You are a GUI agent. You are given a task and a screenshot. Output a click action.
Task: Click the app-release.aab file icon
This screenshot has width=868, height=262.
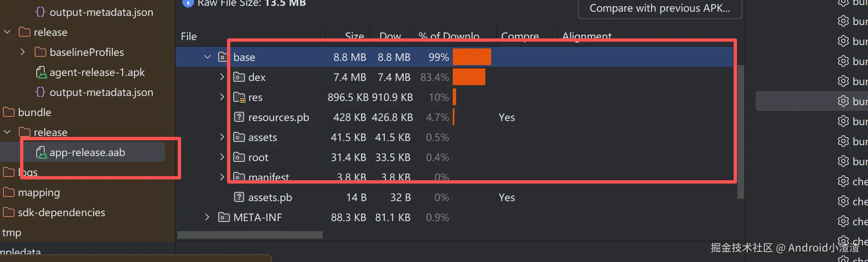tap(41, 153)
